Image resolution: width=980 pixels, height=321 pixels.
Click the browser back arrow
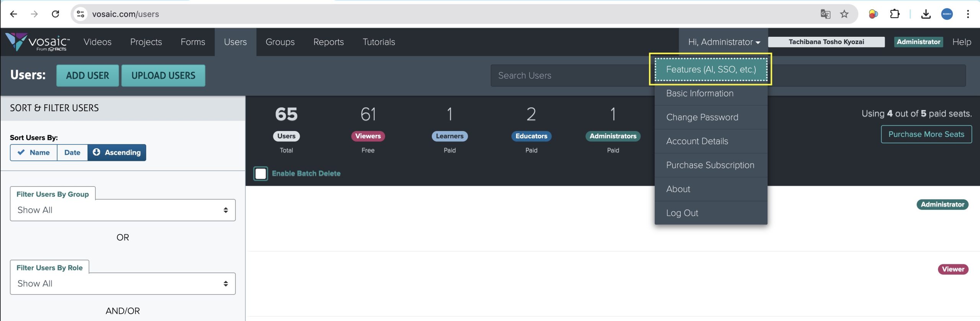[14, 14]
